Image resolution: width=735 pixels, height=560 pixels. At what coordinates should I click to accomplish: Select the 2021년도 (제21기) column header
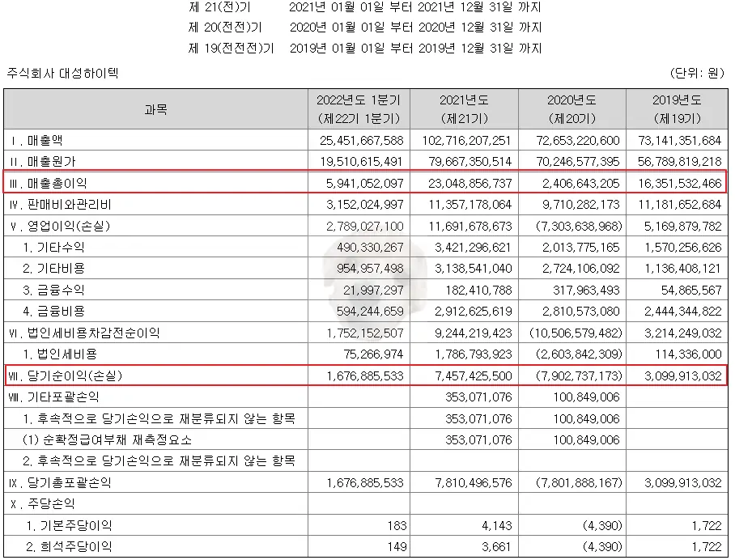[464, 109]
